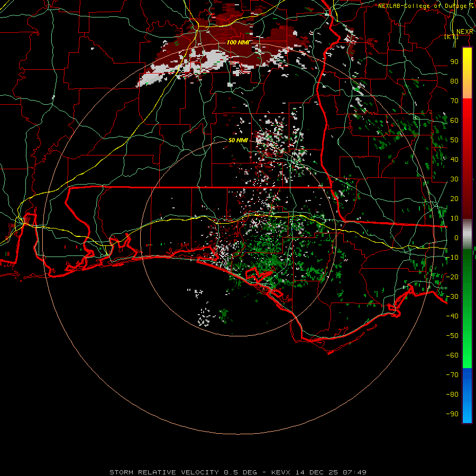The height and width of the screenshot is (476, 476).
Task: Click the positive "30" scale label
Action: (x=454, y=179)
